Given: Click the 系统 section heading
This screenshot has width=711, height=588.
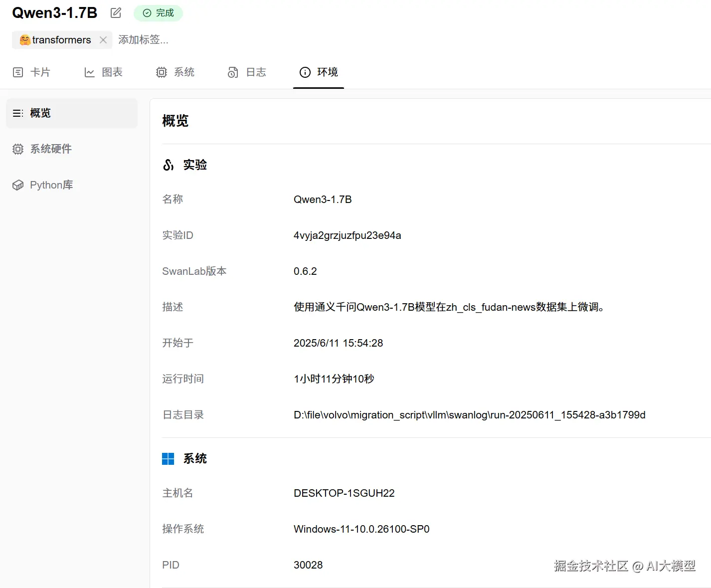Looking at the screenshot, I should pyautogui.click(x=195, y=459).
